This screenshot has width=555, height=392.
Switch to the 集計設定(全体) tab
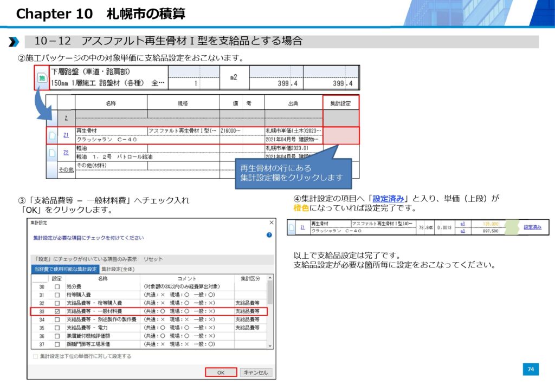118,269
